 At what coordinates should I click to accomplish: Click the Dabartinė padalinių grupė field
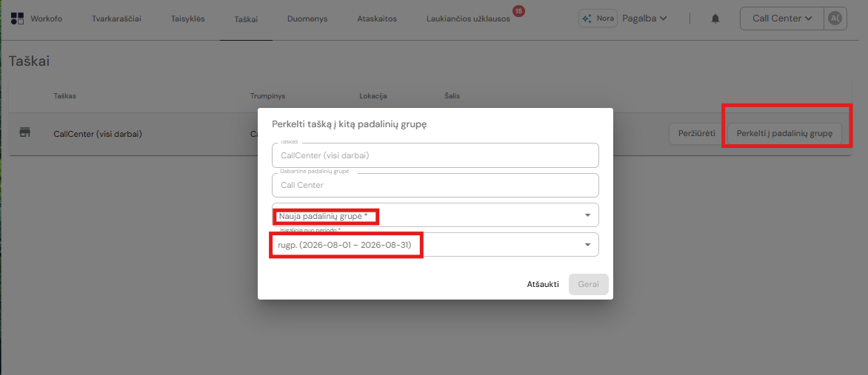point(435,186)
